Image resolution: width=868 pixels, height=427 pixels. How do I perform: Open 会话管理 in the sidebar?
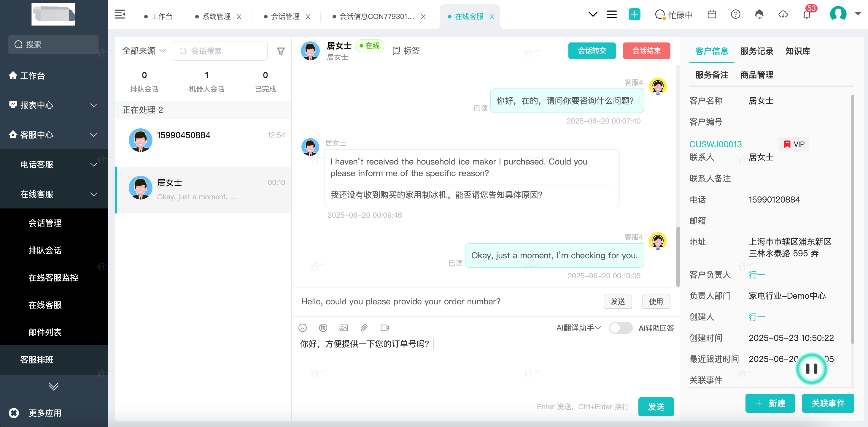(x=45, y=223)
